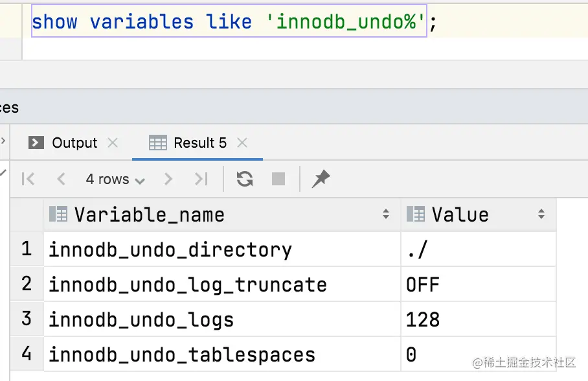Sort by Value column arrows
This screenshot has width=588, height=381.
541,214
